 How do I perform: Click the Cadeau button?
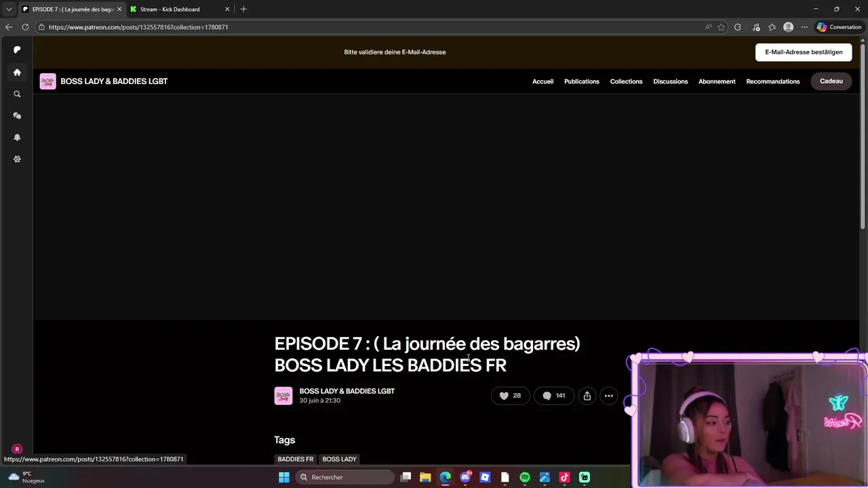coord(831,81)
